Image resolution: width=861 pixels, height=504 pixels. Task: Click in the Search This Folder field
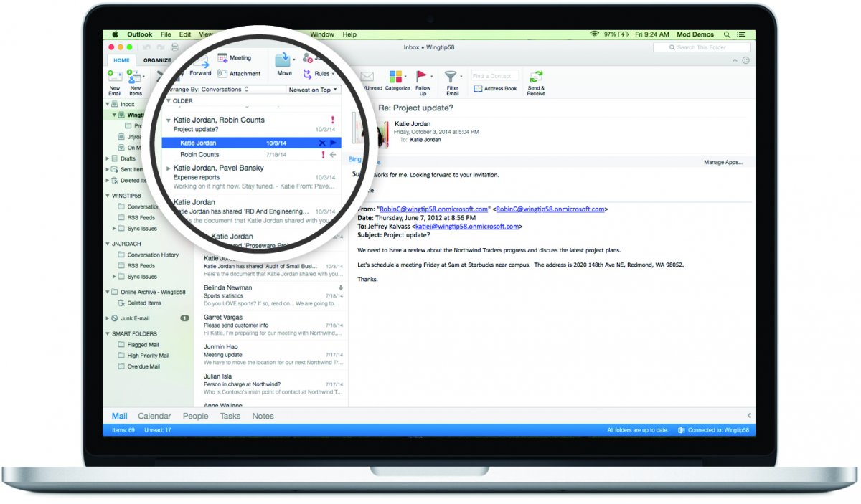701,47
